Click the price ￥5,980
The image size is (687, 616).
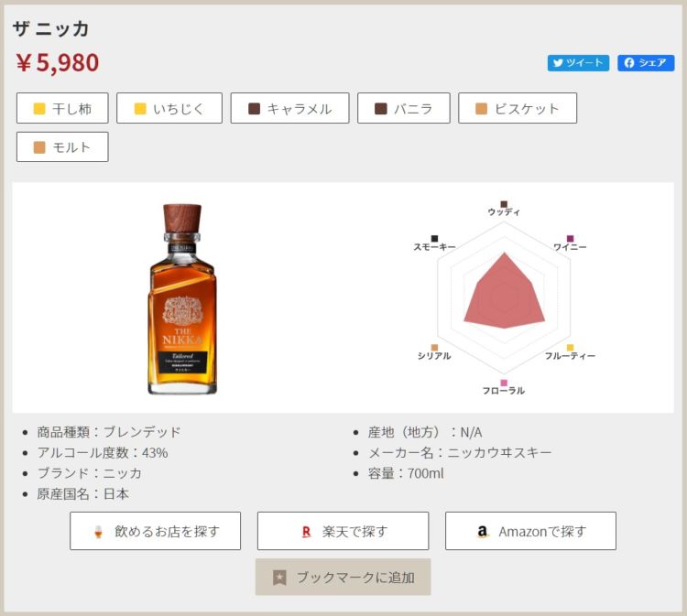(x=58, y=62)
